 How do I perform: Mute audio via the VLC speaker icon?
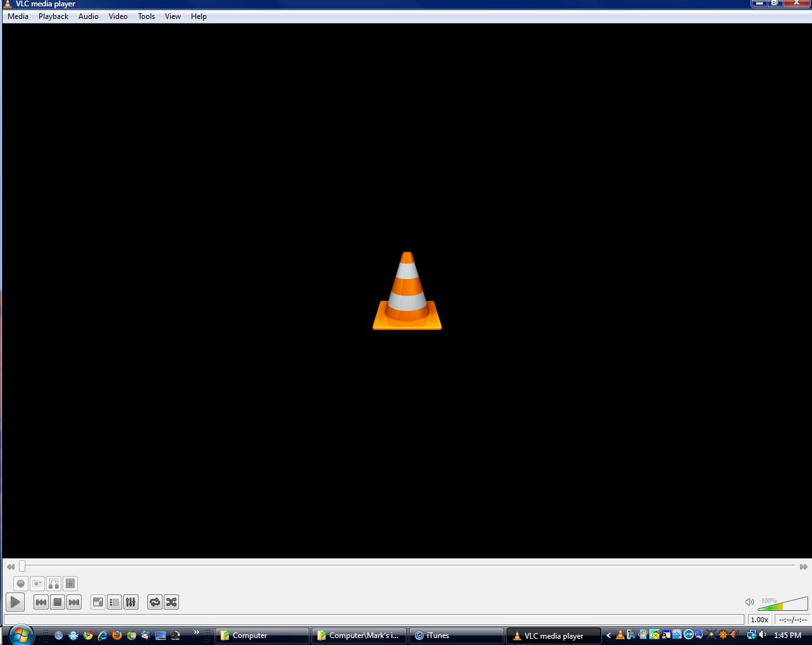(749, 602)
